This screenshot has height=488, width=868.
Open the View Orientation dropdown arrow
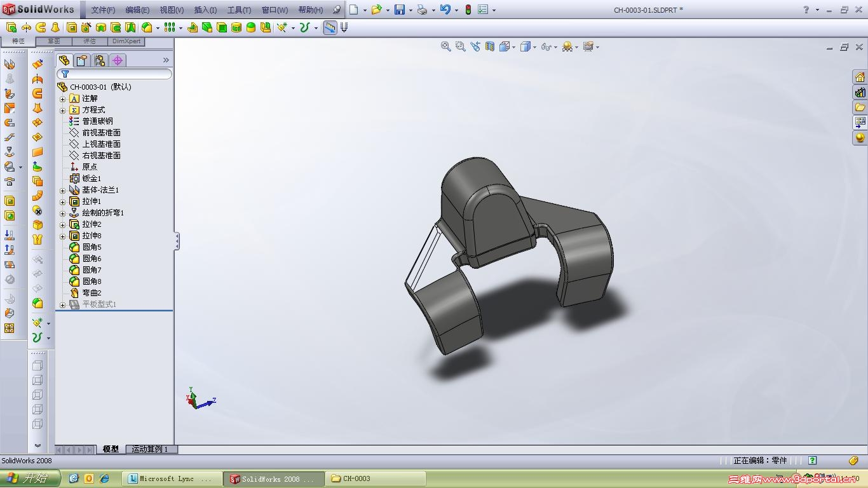513,47
